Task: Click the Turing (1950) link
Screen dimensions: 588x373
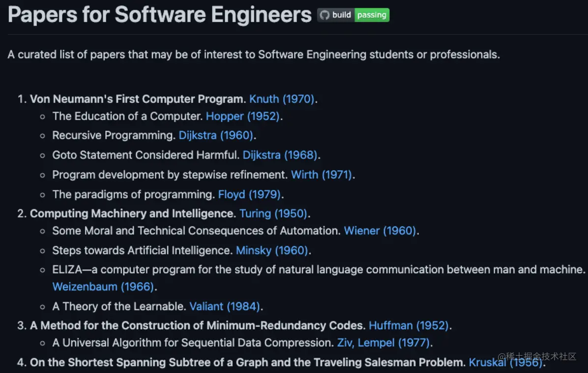Action: coord(273,214)
